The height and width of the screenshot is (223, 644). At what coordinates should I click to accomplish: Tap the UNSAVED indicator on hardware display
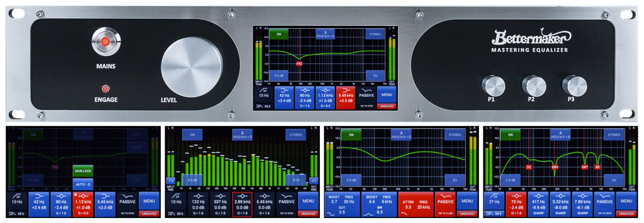click(386, 106)
